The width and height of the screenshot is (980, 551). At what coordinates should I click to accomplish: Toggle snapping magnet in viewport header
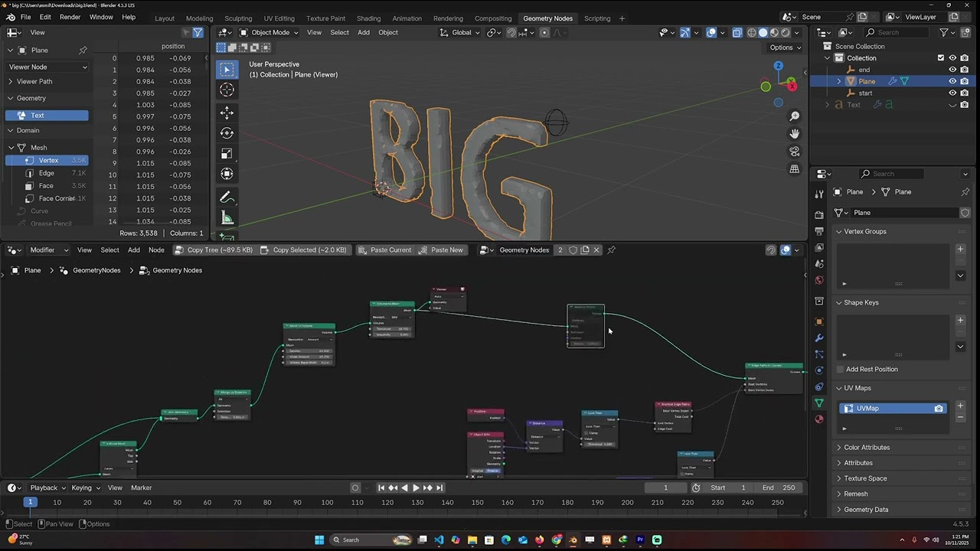511,32
